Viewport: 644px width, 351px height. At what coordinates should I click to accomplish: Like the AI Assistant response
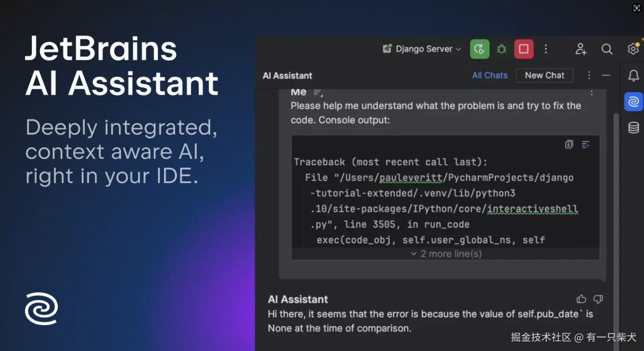[581, 299]
